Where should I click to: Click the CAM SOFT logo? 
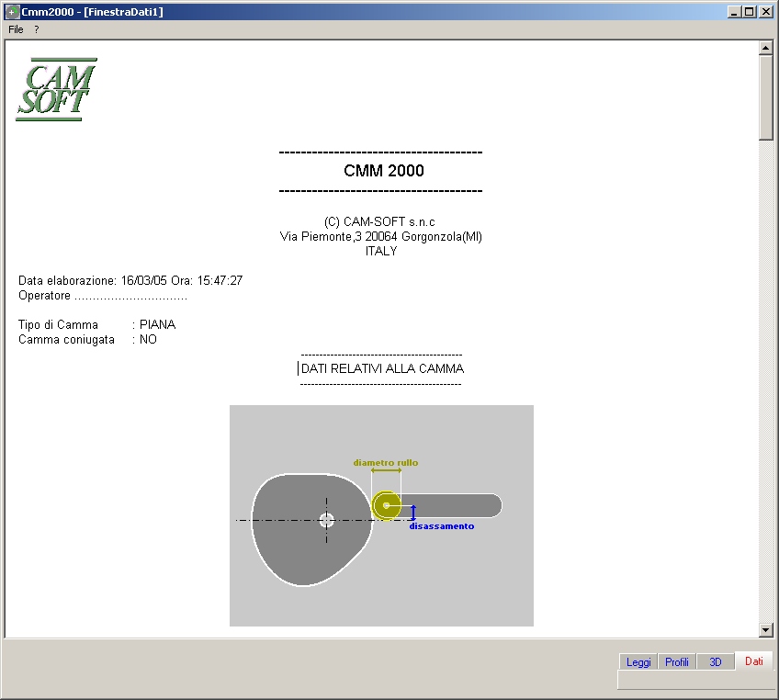point(56,89)
